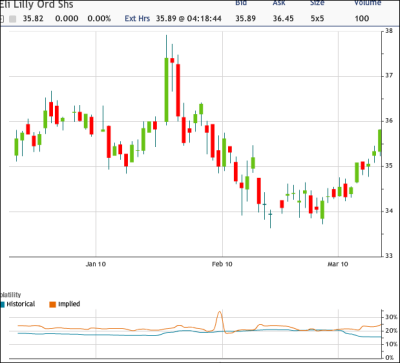Viewport: 400px width, 363px height.
Task: Click the change value 0.000
Action: tap(67, 18)
